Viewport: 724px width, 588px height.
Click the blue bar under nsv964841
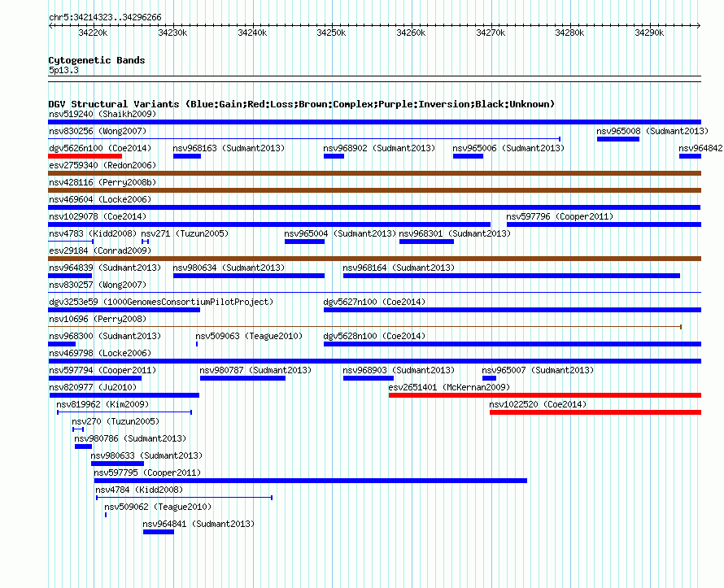point(159,532)
